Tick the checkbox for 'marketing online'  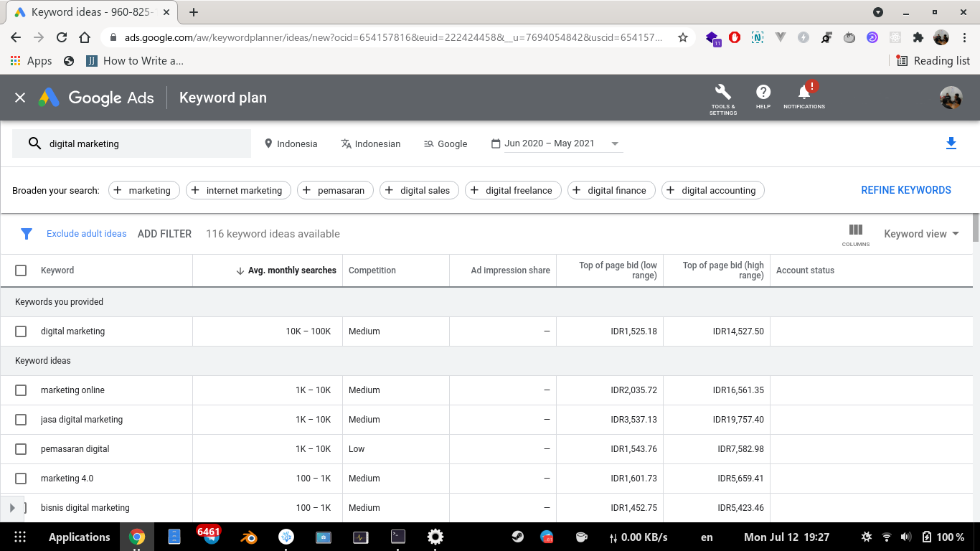coord(21,390)
